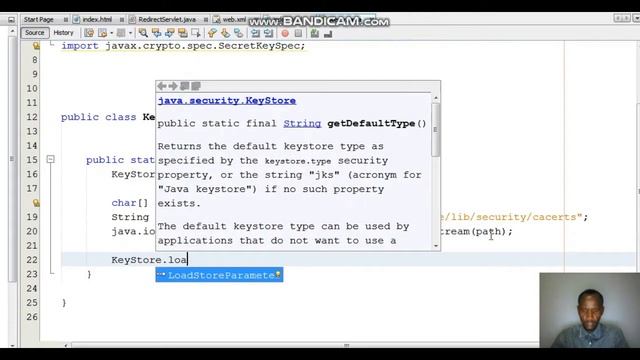
Task: Click hint icon beside import line
Action: click(x=36, y=46)
